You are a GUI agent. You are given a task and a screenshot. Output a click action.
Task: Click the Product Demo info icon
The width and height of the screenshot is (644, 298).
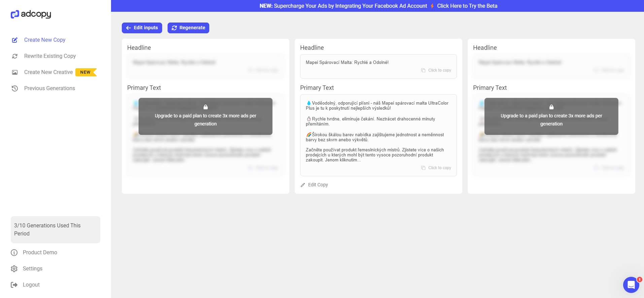tap(14, 253)
